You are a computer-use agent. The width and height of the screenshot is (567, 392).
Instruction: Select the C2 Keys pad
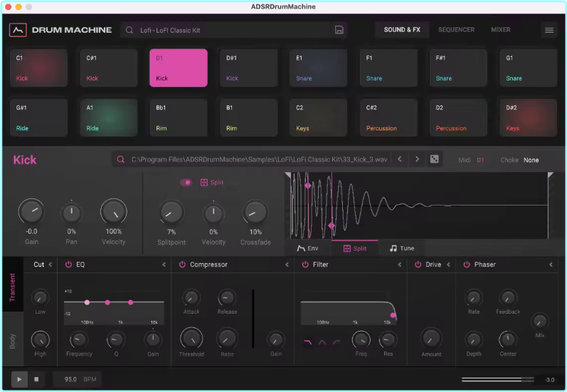pos(319,118)
